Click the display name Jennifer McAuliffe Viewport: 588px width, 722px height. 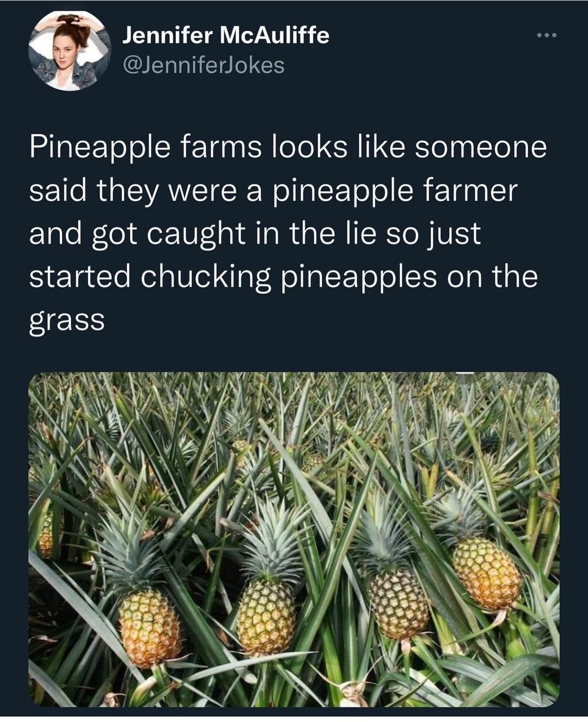[225, 36]
